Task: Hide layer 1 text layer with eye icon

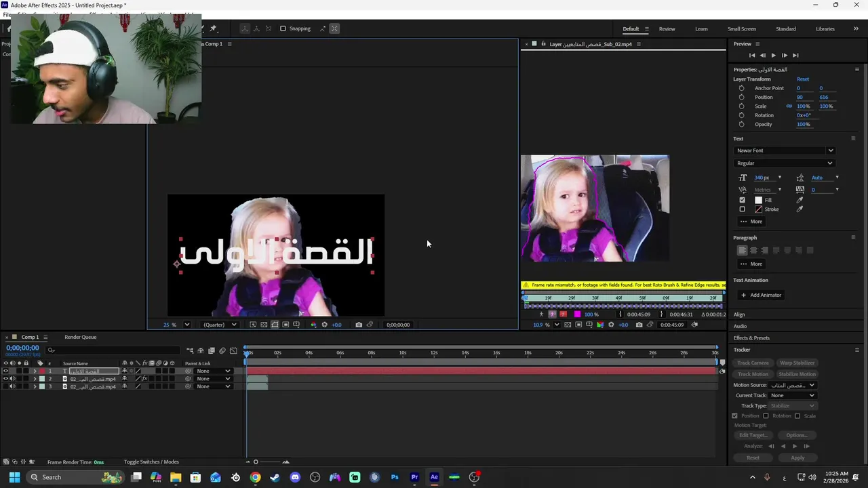Action: pos(5,371)
